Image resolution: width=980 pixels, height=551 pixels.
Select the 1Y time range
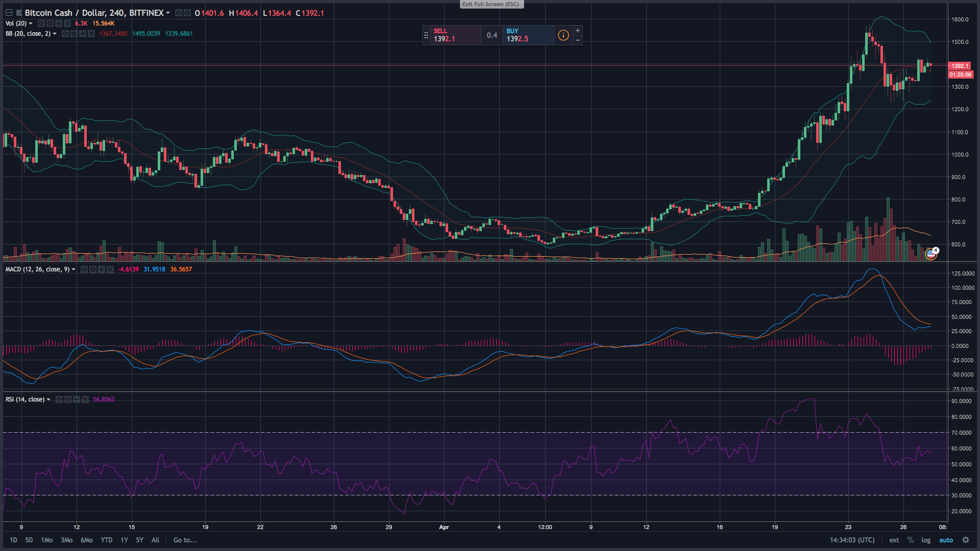point(124,540)
